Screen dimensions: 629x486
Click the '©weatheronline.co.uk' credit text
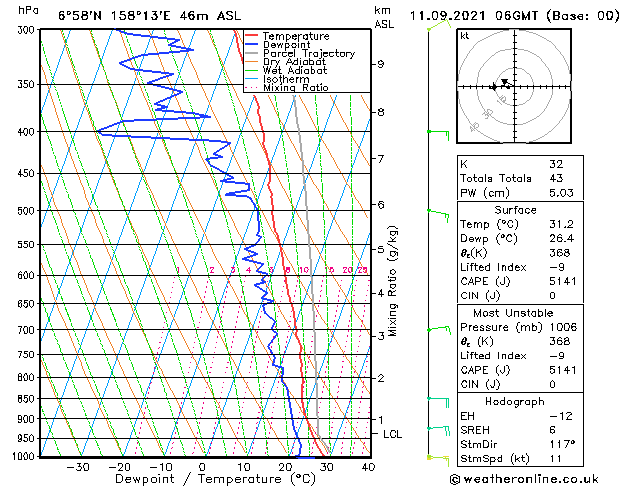pos(524,479)
